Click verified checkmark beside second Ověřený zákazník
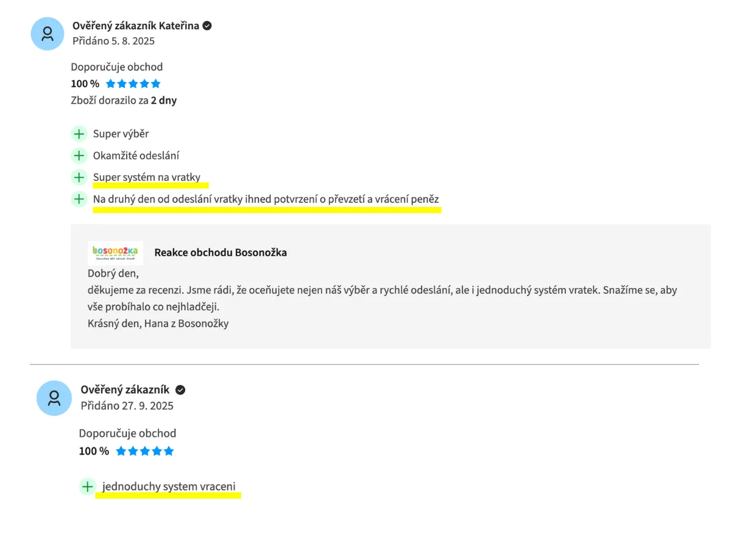The image size is (731, 560). click(x=180, y=390)
